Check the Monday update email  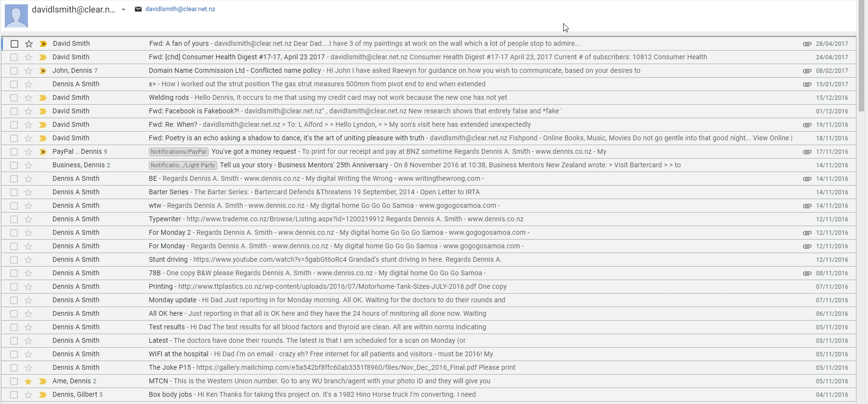(x=14, y=300)
